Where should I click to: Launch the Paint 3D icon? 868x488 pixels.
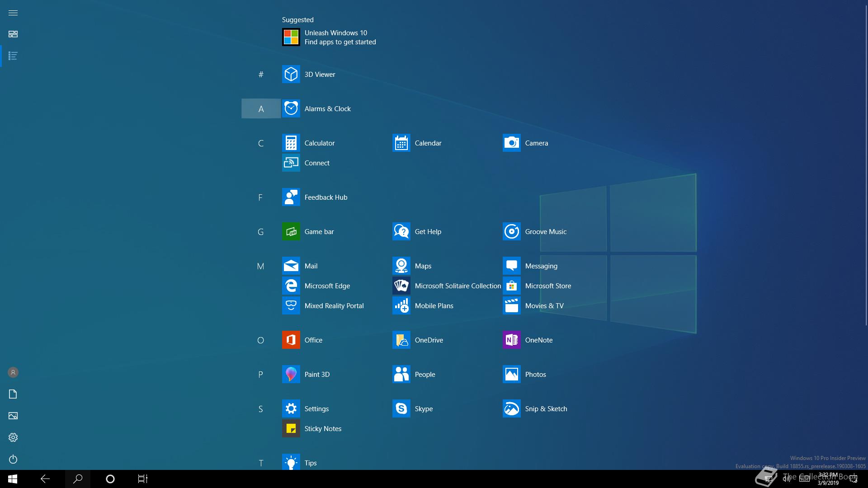pos(291,374)
